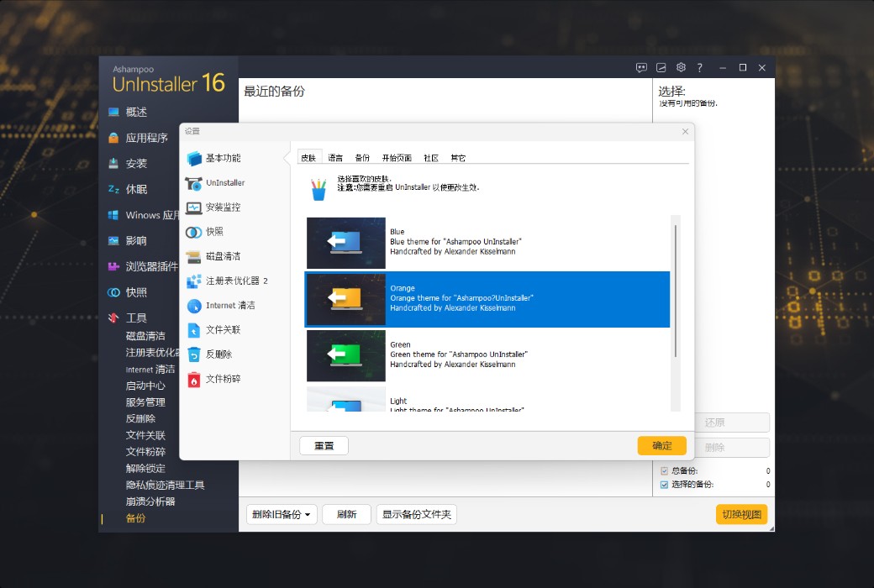Click the 删除 button in right panel
This screenshot has width=874, height=588.
point(733,448)
